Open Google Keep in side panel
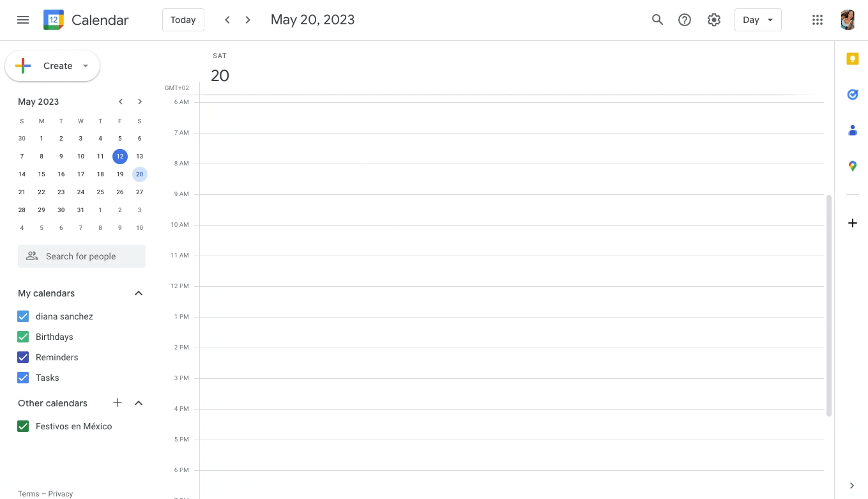The height and width of the screenshot is (499, 868). [x=852, y=59]
